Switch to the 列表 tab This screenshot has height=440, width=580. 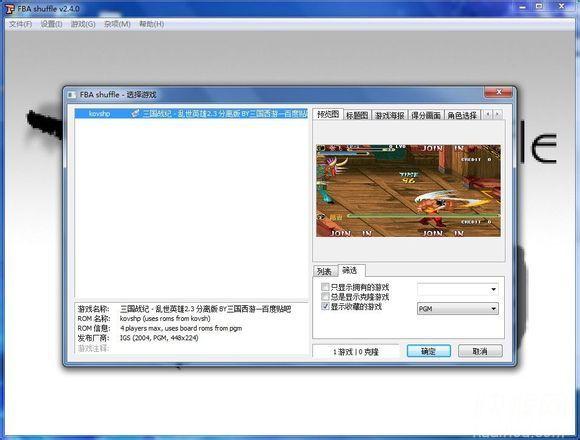pyautogui.click(x=325, y=271)
